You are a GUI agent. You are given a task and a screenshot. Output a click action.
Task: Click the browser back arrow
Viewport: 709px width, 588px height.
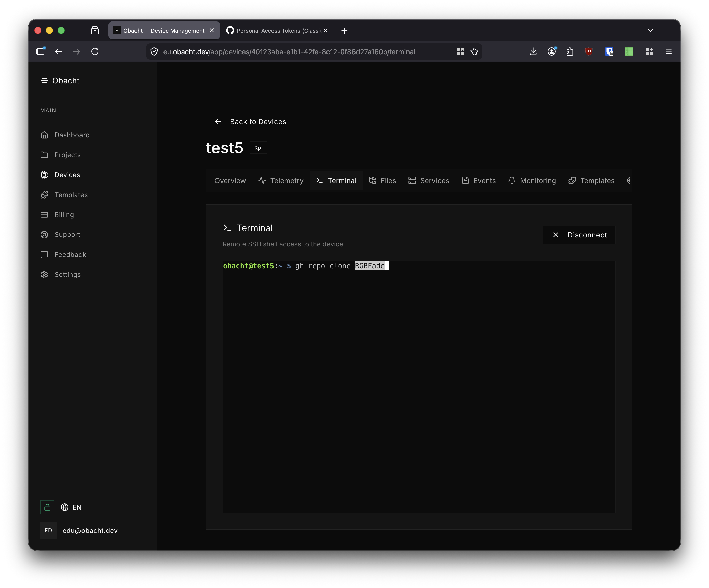coord(58,51)
